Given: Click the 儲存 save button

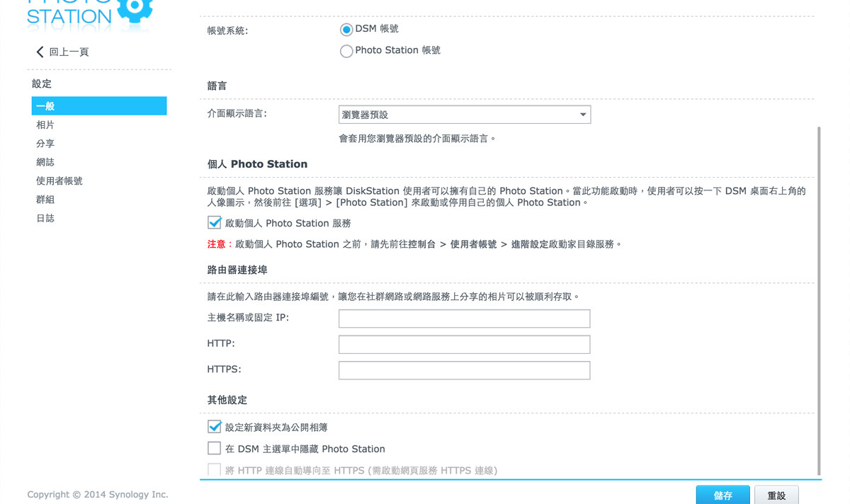Looking at the screenshot, I should (722, 496).
